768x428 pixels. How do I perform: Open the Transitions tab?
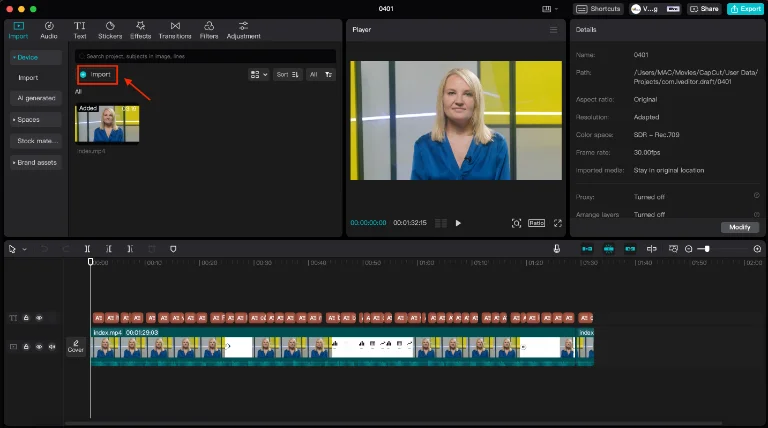click(x=175, y=30)
